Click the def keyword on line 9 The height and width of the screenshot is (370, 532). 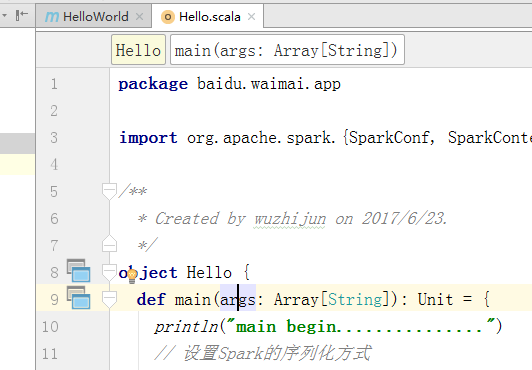(151, 299)
